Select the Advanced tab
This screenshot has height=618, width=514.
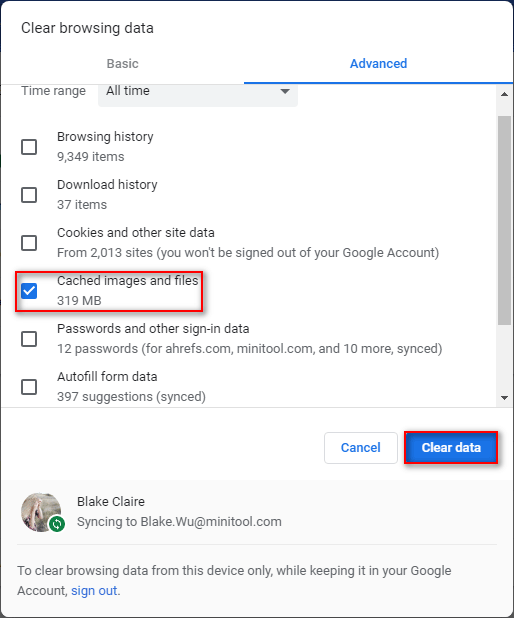point(378,63)
